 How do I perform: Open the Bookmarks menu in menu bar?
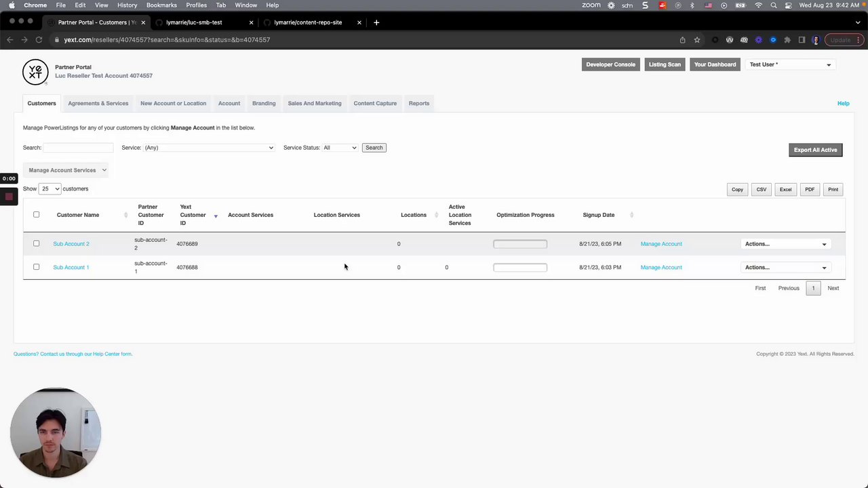161,5
